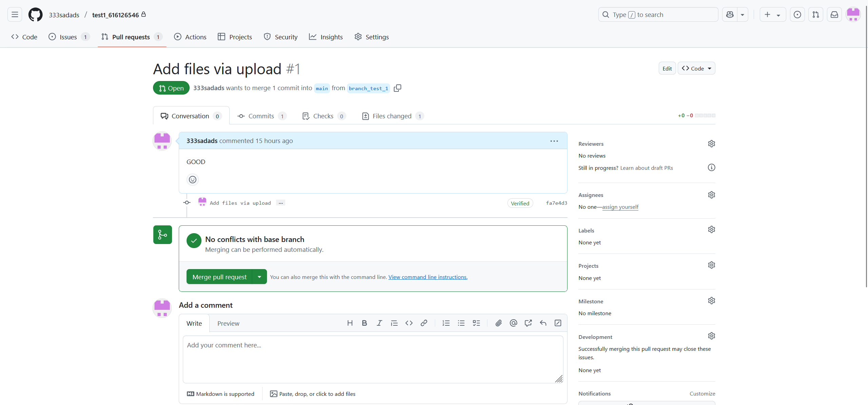Click the Add your comment text area

click(373, 359)
